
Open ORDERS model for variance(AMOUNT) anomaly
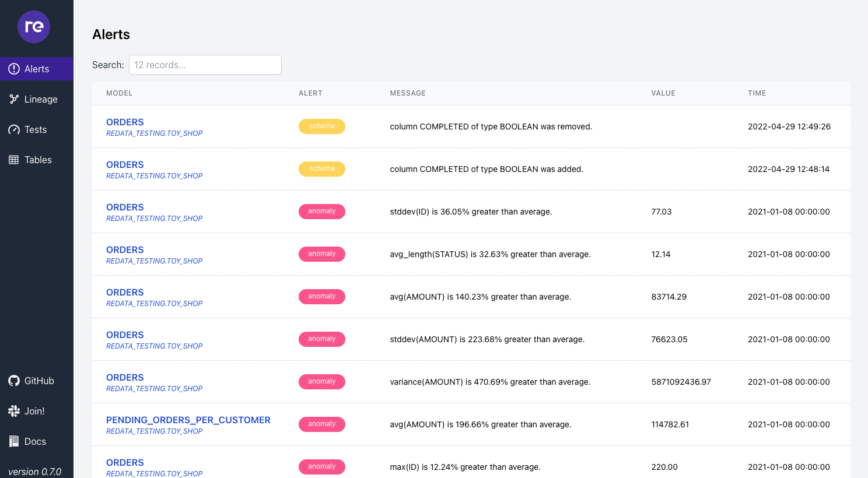[125, 377]
